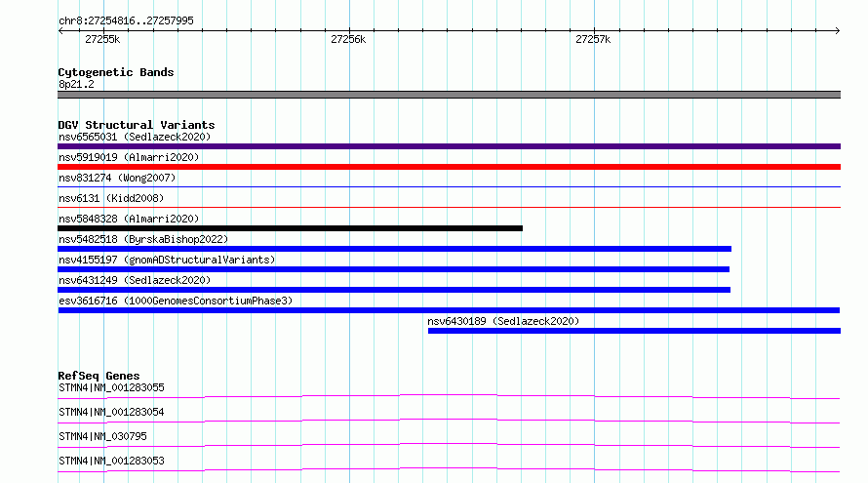Click the magenta NM_001283054 transcript line

point(449,421)
